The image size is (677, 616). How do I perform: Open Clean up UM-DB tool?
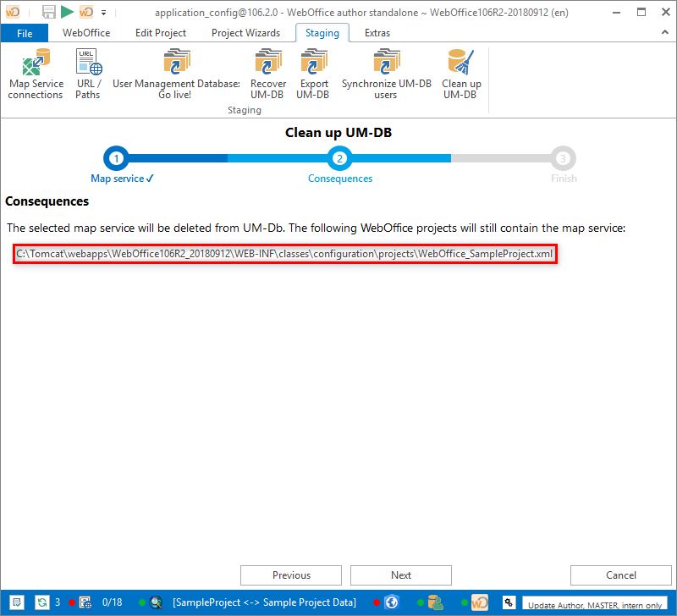click(461, 74)
